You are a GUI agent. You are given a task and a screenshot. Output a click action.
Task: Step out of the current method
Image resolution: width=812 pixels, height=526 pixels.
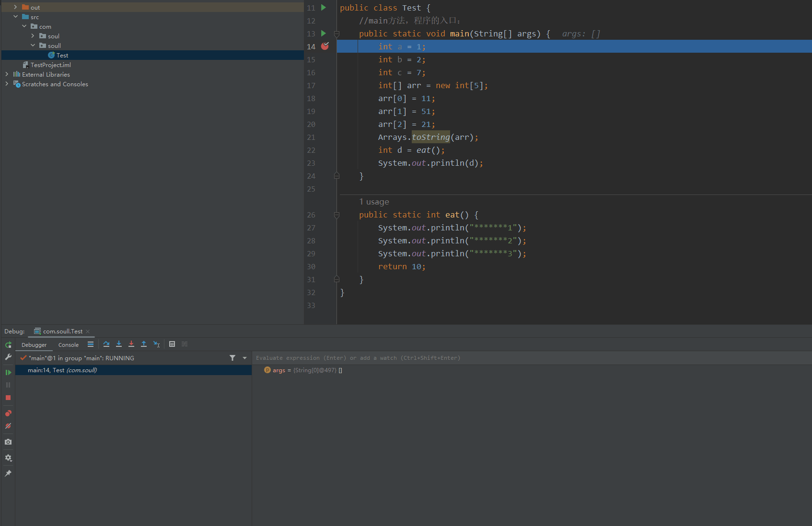pos(144,344)
